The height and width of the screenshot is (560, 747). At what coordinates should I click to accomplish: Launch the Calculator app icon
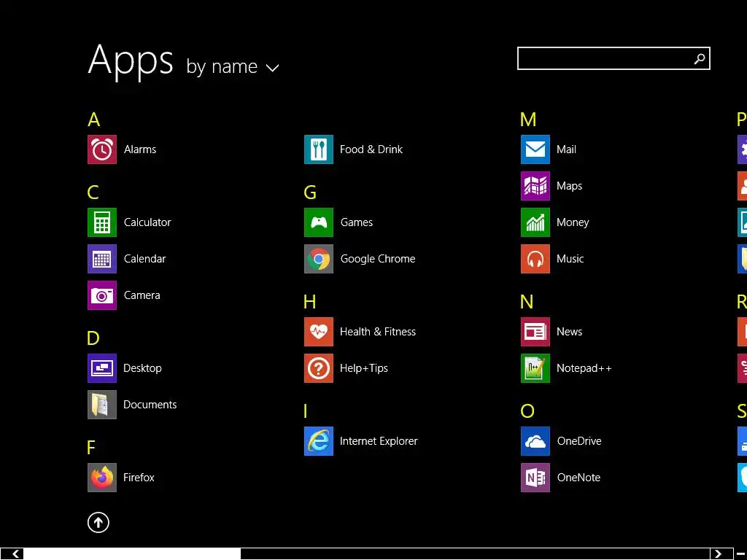pyautogui.click(x=102, y=222)
